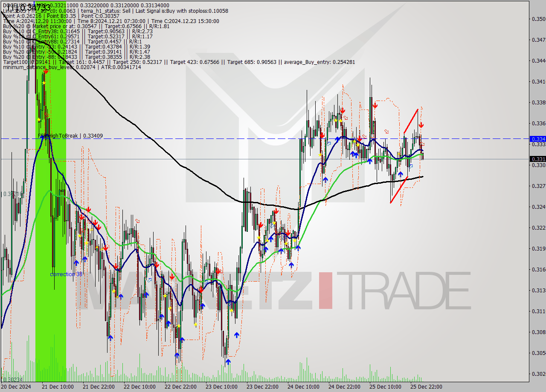Click the 0.347 price axis label

538,40
